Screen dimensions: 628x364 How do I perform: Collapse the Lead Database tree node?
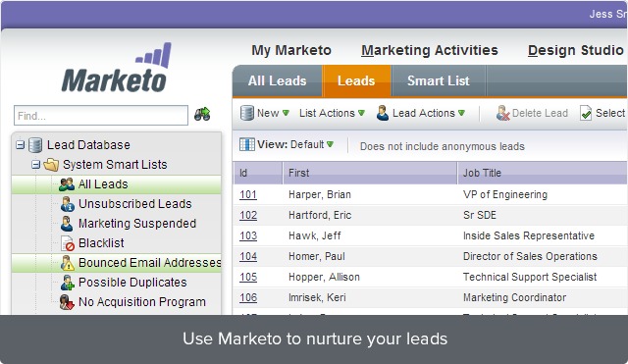[20, 144]
